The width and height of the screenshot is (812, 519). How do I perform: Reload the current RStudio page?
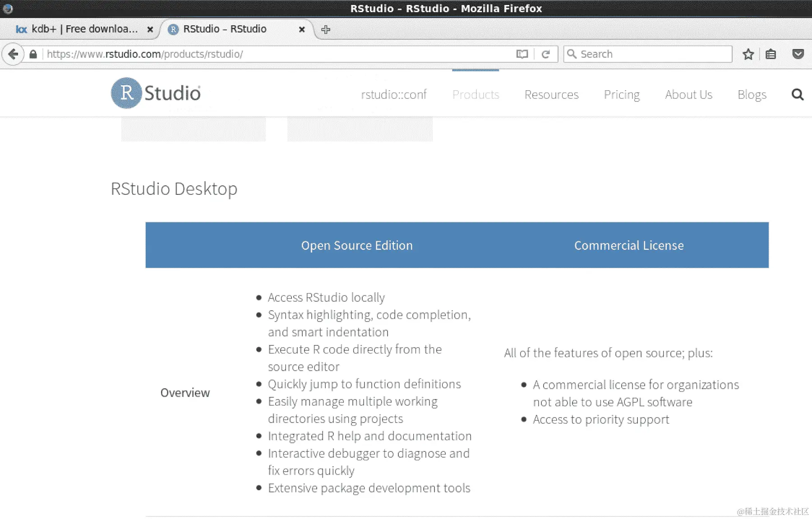point(545,54)
